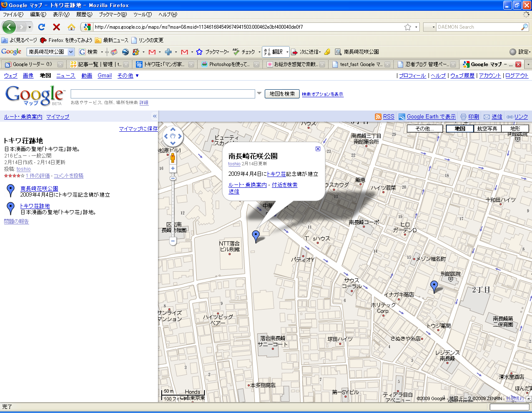The image size is (532, 413).
Task: Open the translate button dropdown arrow
Action: tap(287, 52)
